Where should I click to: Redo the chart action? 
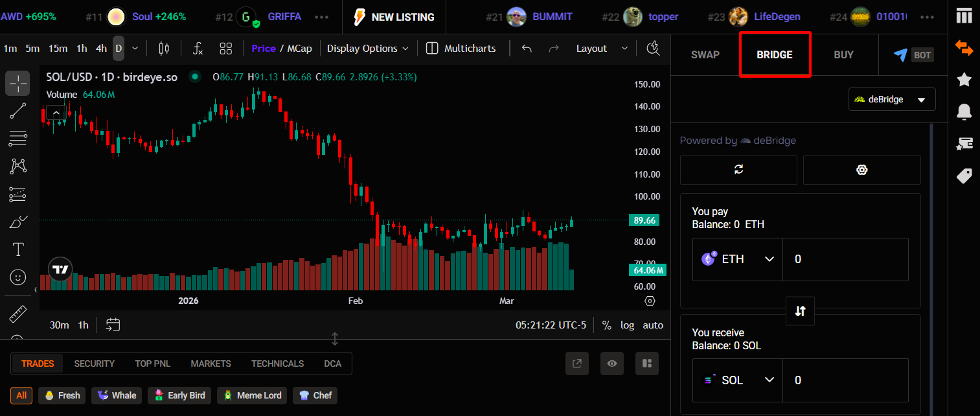[x=554, y=48]
